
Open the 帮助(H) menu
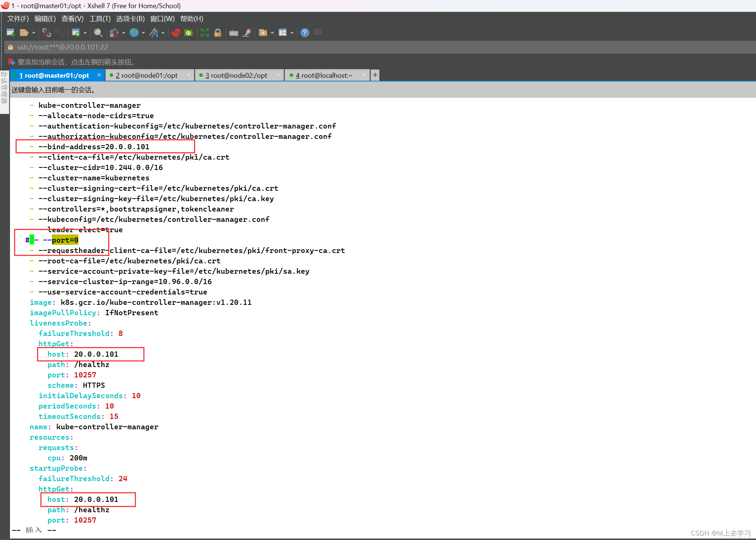coord(192,19)
